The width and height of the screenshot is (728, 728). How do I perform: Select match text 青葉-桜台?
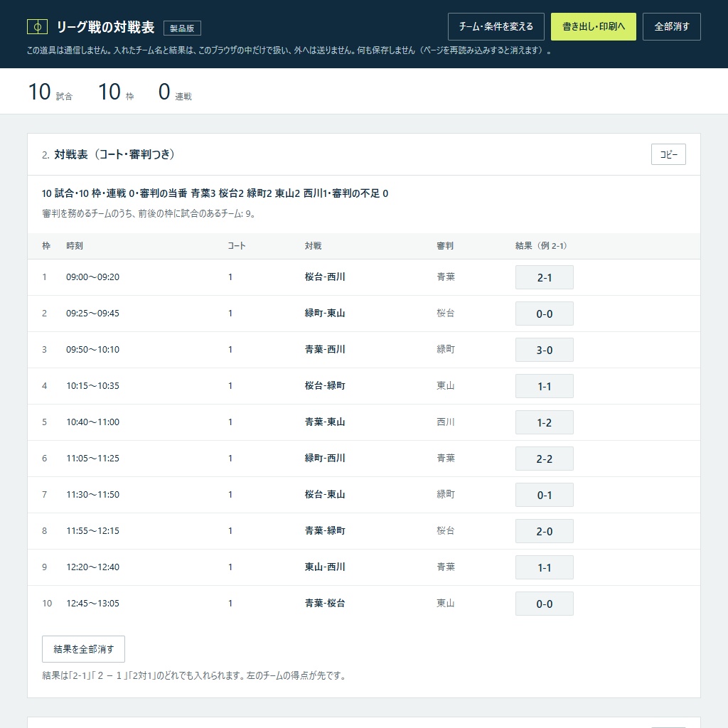tap(324, 603)
